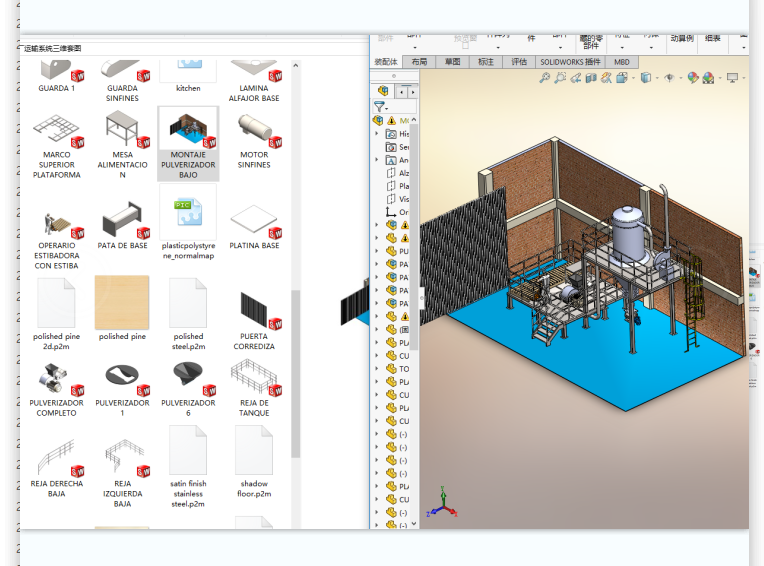Switch to the SOLIDWORKS 插件 tab

[x=570, y=62]
